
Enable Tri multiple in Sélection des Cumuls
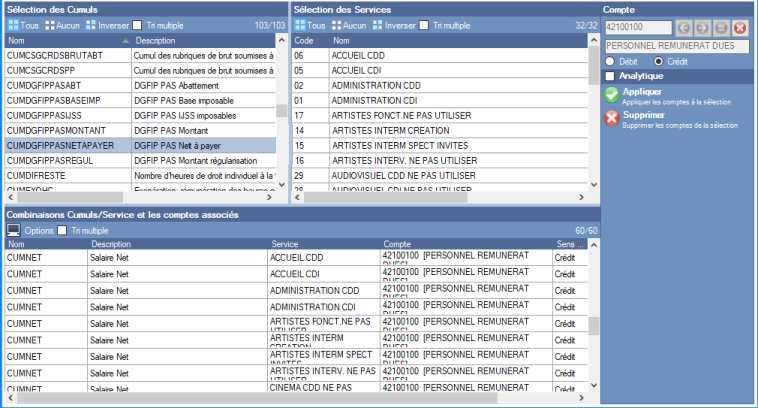pyautogui.click(x=138, y=25)
